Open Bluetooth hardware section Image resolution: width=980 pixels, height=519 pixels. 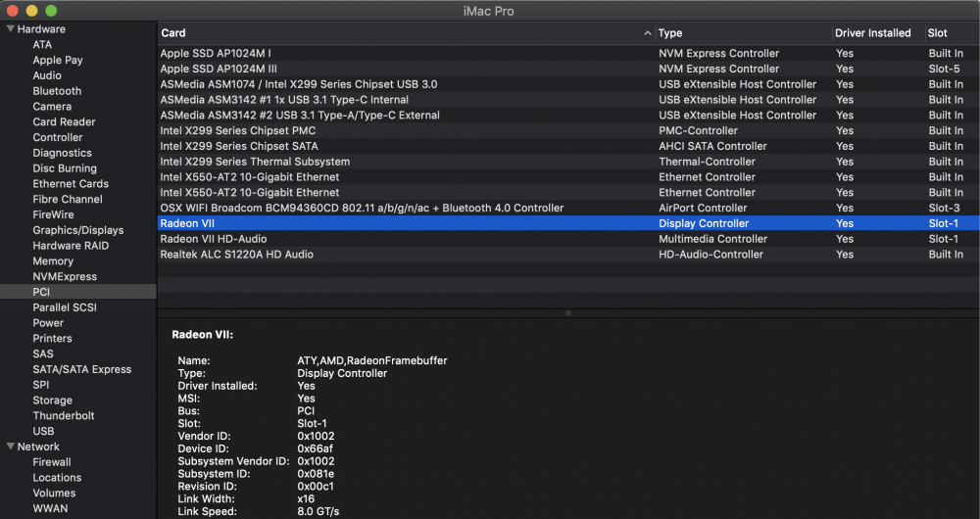(x=57, y=91)
